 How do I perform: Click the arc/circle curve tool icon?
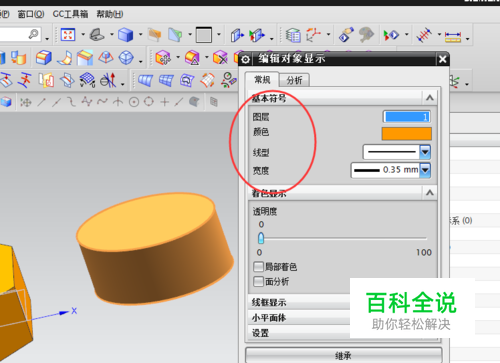[134, 102]
